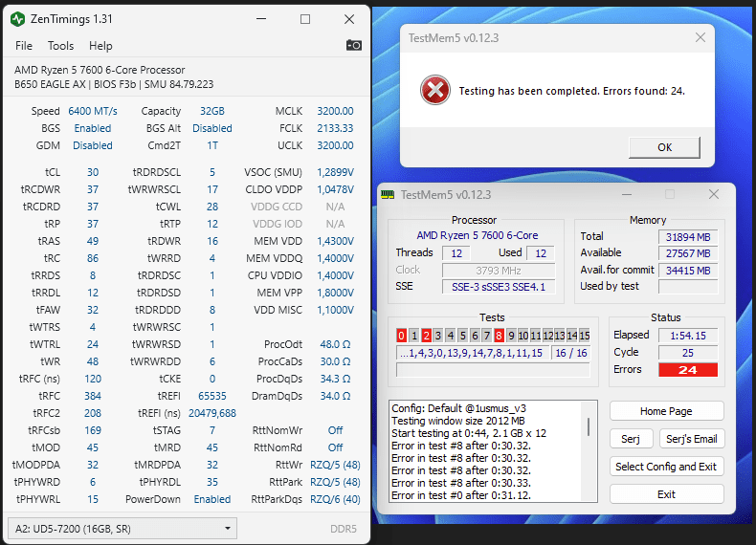Viewport: 756px width, 545px height.
Task: Click the Elapsed time field 1:54.15
Action: click(688, 336)
